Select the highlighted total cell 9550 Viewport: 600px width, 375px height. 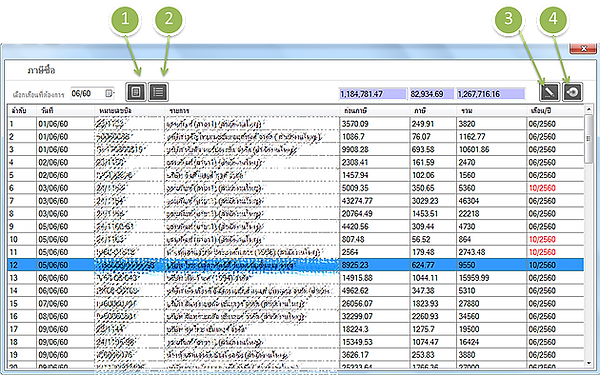[491, 265]
